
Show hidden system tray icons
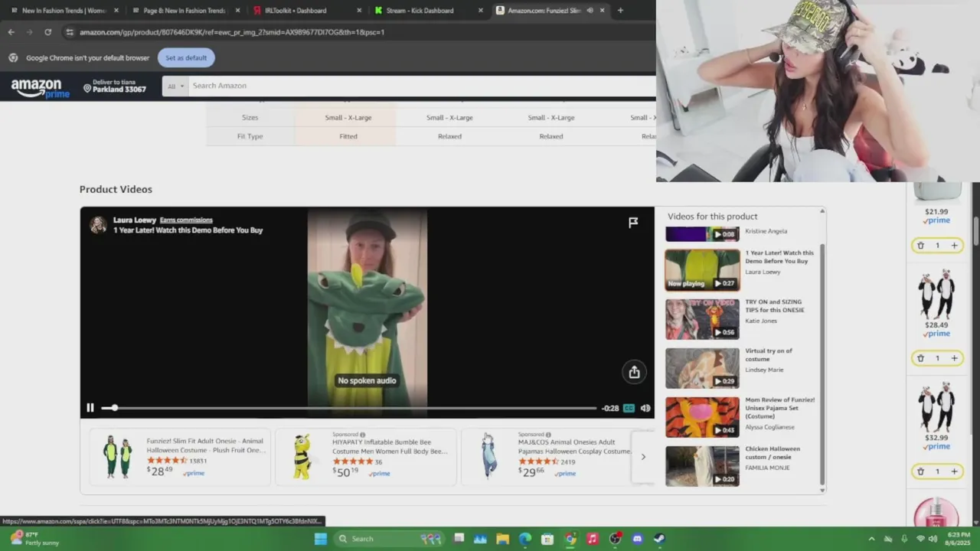(871, 539)
